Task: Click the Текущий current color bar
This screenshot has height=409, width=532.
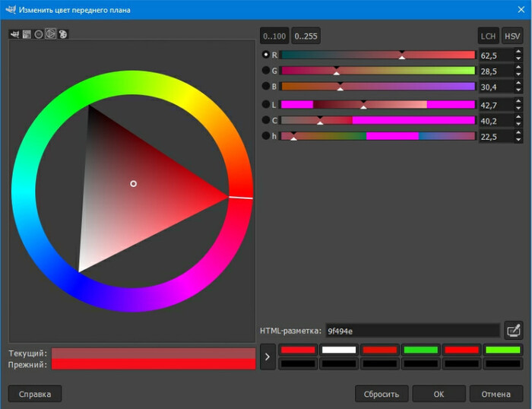Action: (154, 353)
